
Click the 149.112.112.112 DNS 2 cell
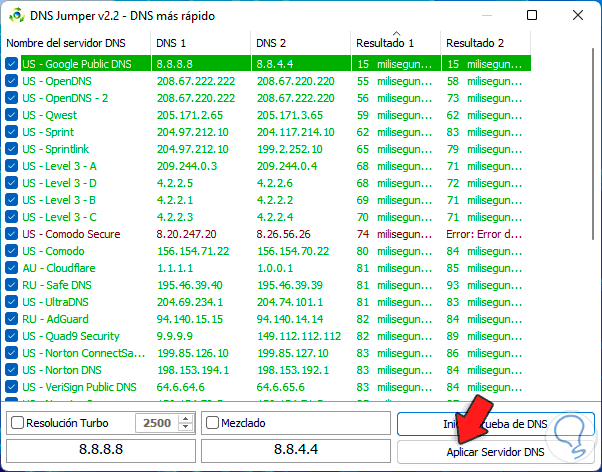coord(299,336)
